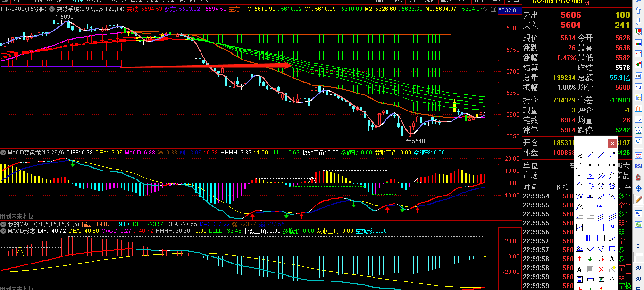Click the four-way move arrows sidebar icon
644x290 pixels.
pyautogui.click(x=638, y=188)
